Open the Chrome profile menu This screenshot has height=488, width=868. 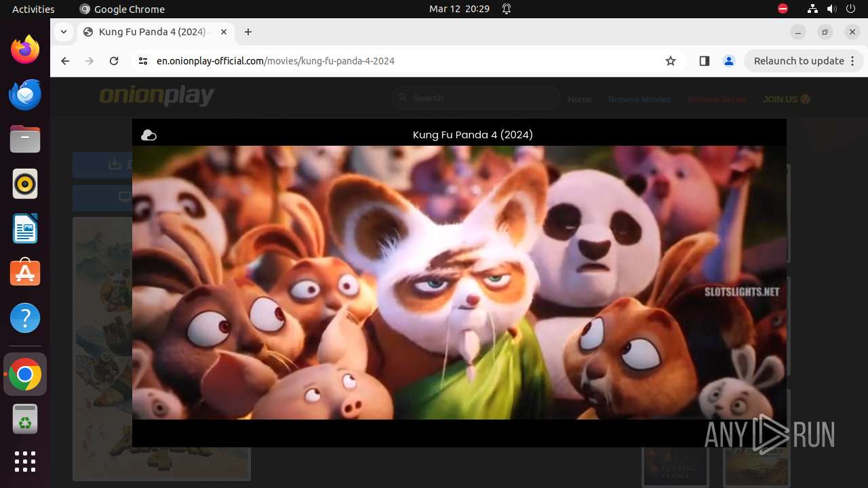(x=729, y=61)
